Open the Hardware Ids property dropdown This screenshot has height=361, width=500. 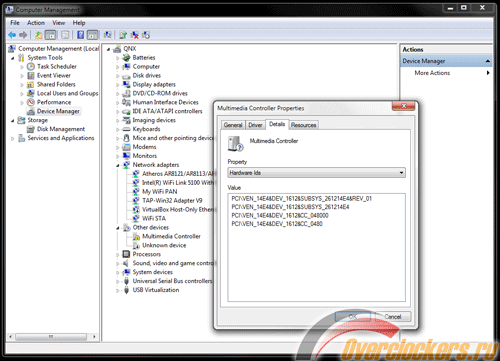click(x=401, y=173)
